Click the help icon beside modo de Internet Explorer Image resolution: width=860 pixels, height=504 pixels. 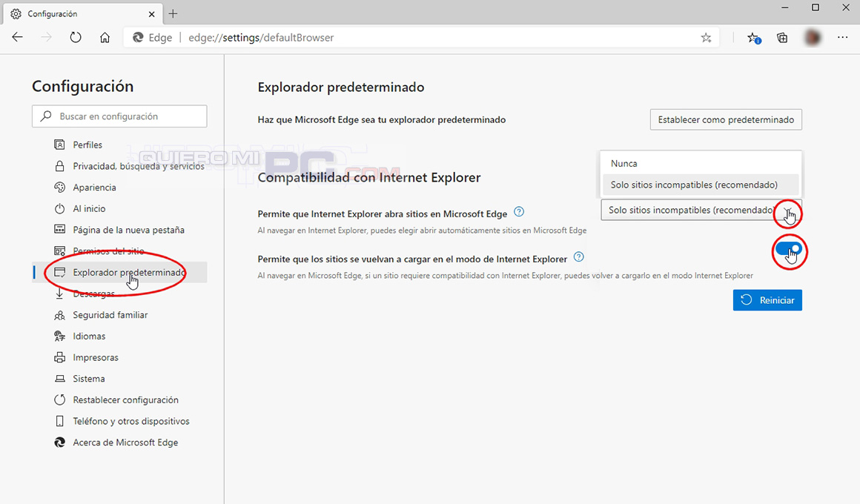click(578, 256)
